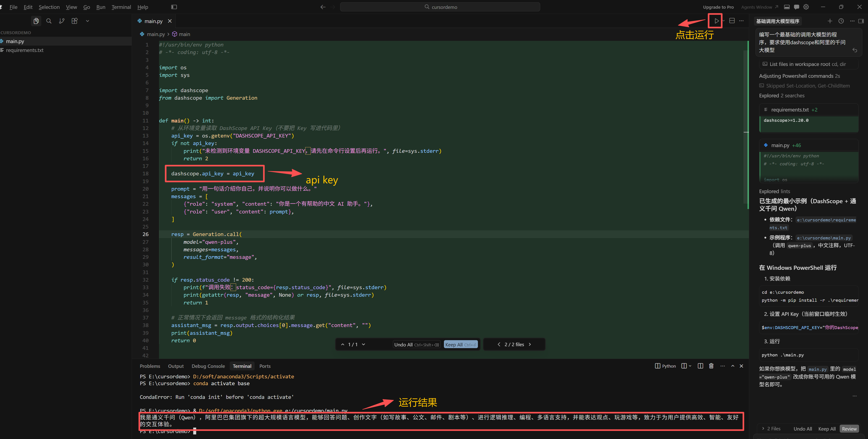Viewport: 868px width, 439px height.
Task: Open the Selection menu
Action: [x=49, y=7]
